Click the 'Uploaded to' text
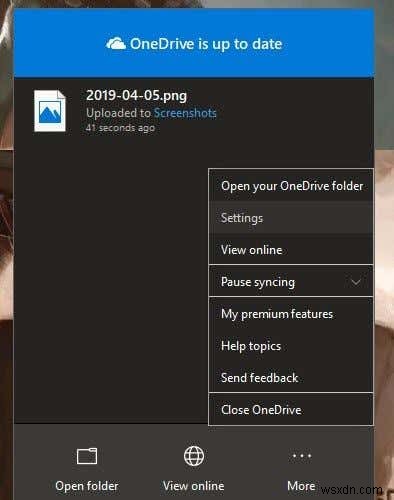This screenshot has height=500, width=394. [118, 113]
